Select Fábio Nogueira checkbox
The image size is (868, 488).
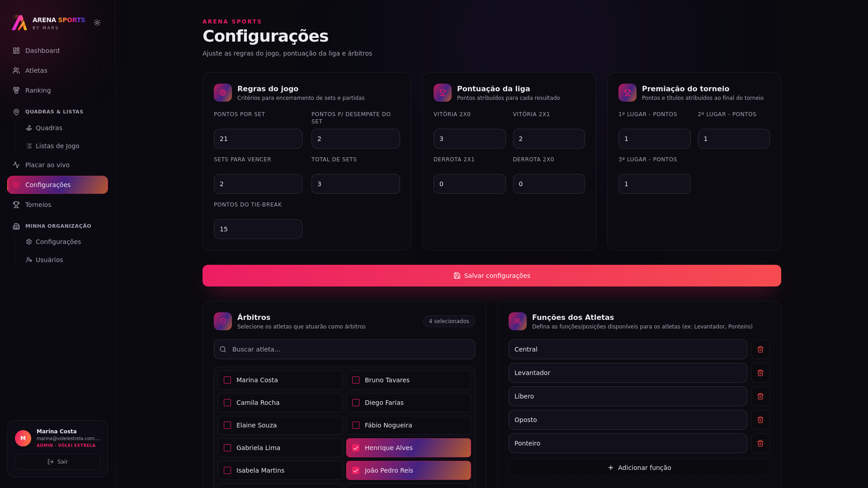[x=356, y=425]
